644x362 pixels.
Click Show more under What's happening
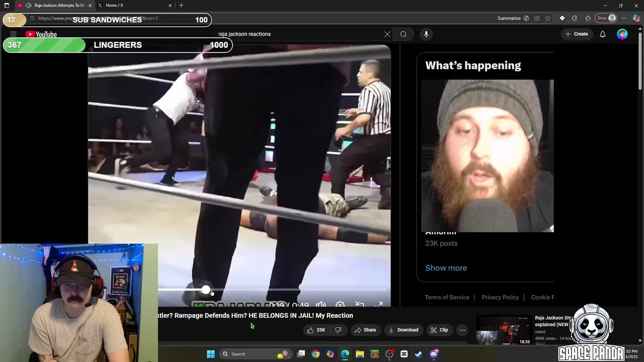click(446, 268)
